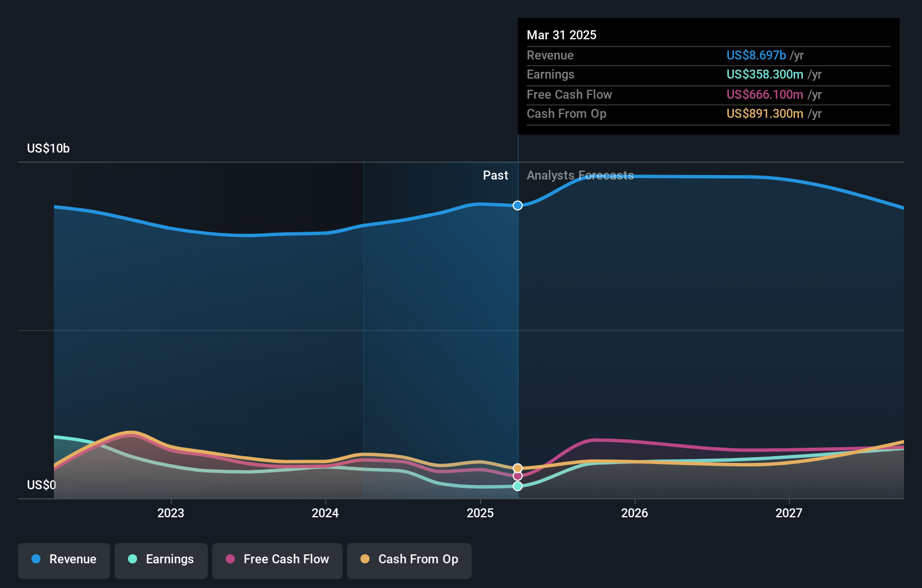The image size is (922, 588).
Task: Click the 2024 x-axis label
Action: click(325, 513)
